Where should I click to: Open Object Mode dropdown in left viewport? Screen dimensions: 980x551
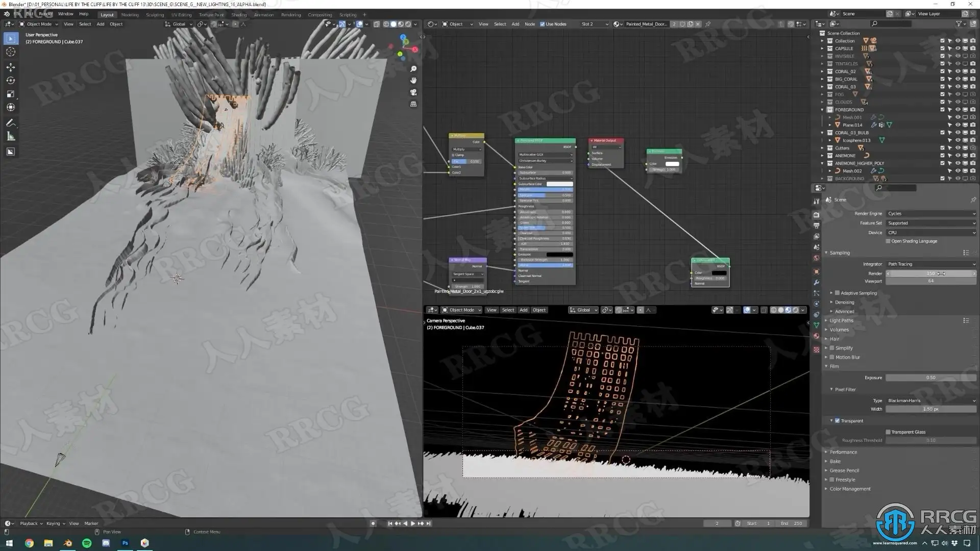[39, 24]
